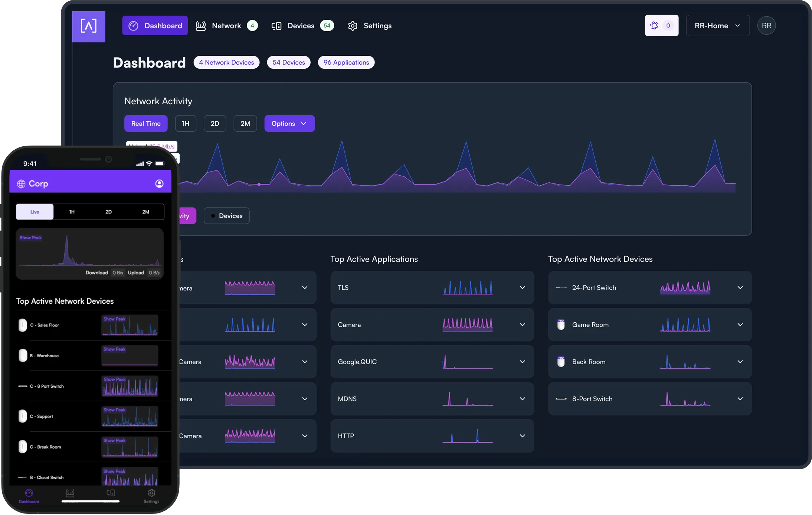Image resolution: width=812 pixels, height=515 pixels.
Task: Click the data point on the activity graph
Action: (259, 184)
